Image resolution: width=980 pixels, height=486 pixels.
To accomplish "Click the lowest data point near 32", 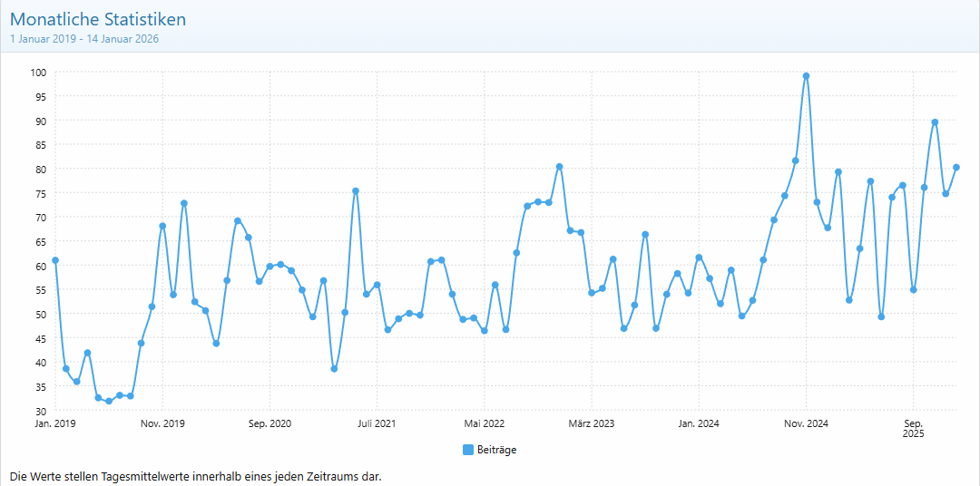I will coord(109,401).
